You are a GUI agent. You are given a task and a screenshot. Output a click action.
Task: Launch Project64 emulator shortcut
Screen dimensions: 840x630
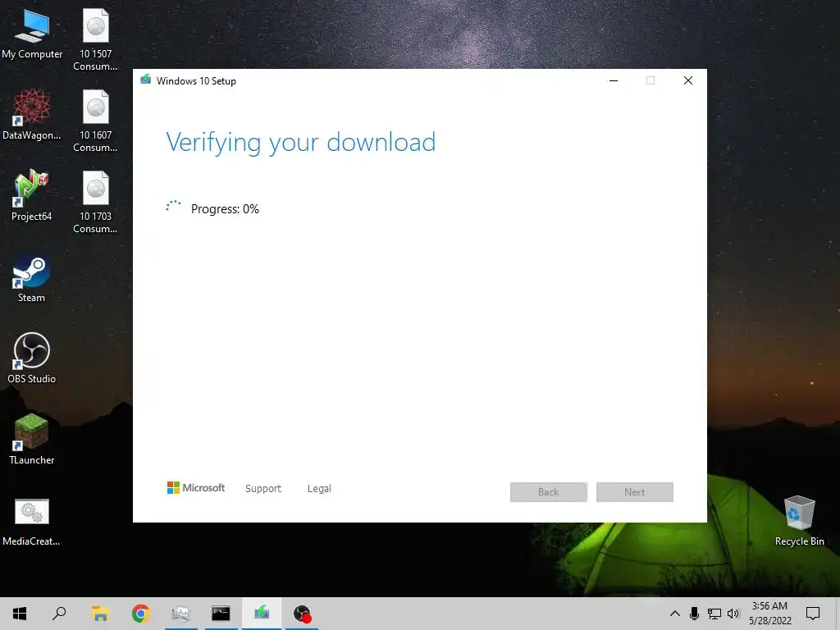point(32,196)
